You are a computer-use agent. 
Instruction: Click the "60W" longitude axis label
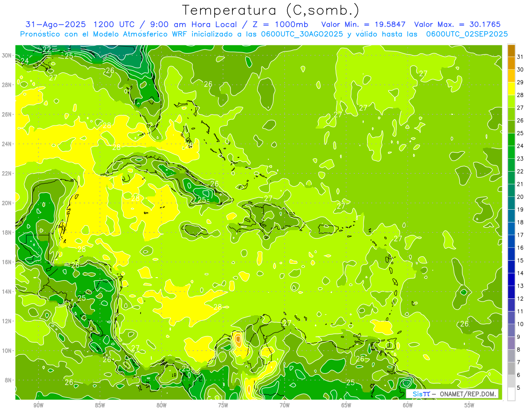(x=408, y=405)
